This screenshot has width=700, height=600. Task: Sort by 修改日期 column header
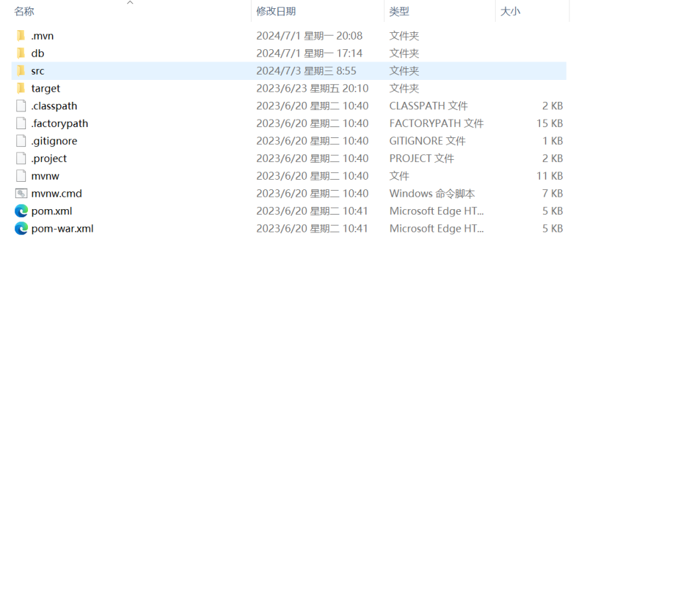coord(276,12)
